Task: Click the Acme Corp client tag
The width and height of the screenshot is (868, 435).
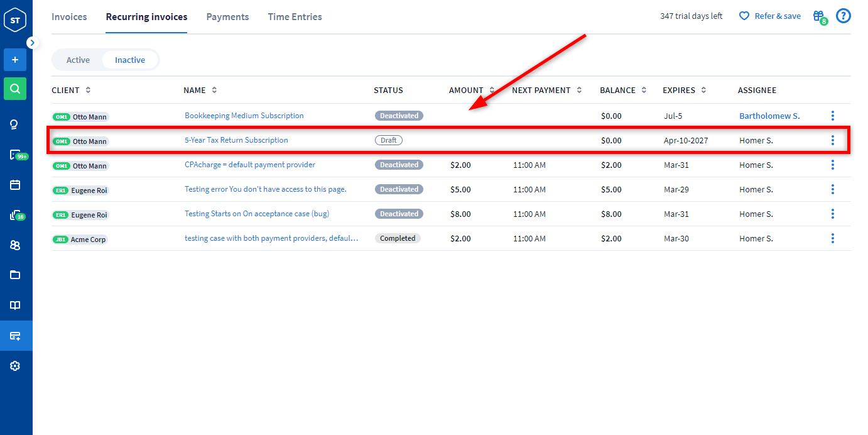Action: point(80,240)
